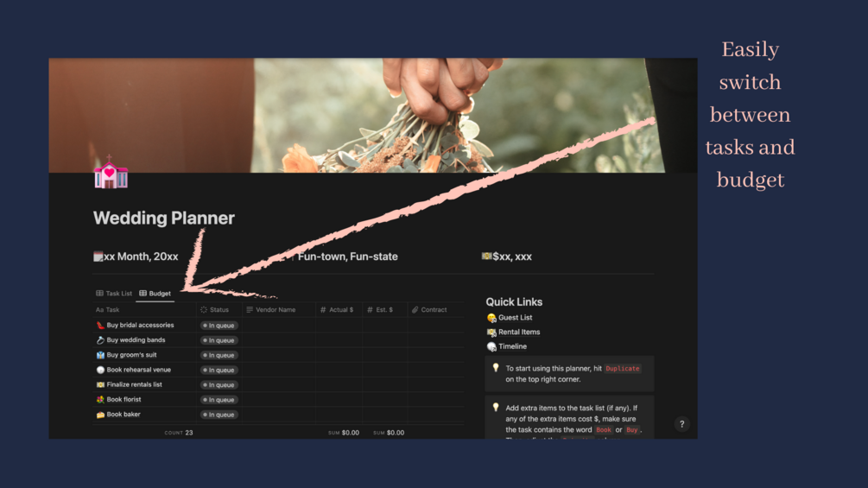The width and height of the screenshot is (868, 488).
Task: Open the Timeline quick link
Action: click(x=512, y=346)
